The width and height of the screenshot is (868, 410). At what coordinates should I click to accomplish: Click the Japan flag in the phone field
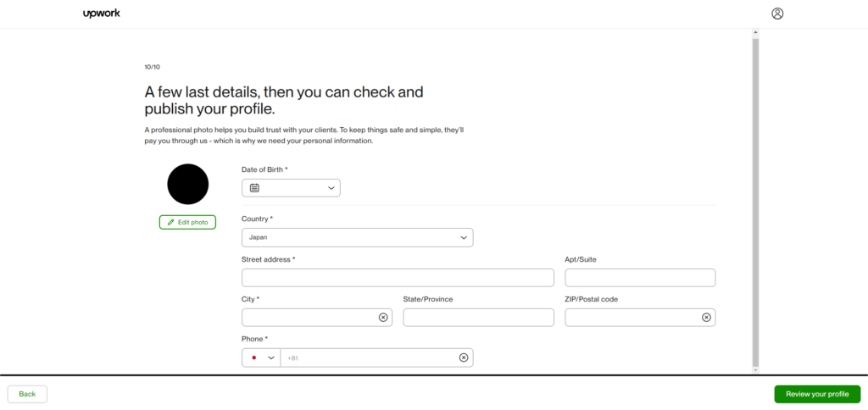(x=254, y=358)
